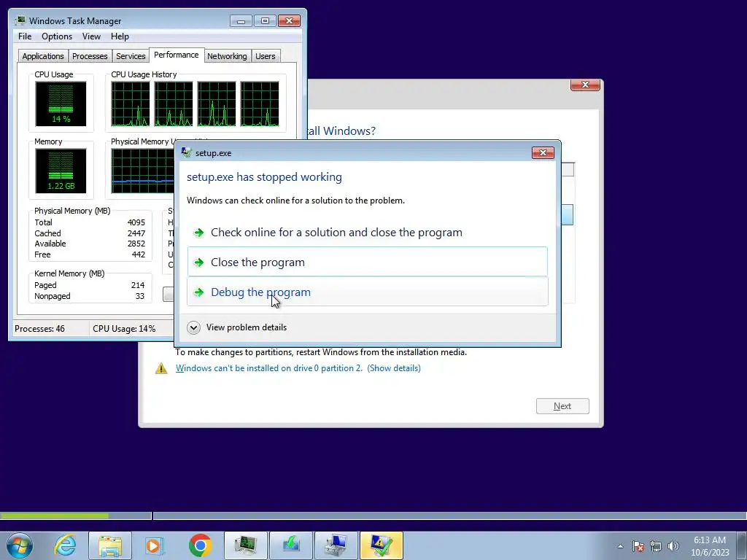Open Task Manager Help menu

(x=120, y=36)
